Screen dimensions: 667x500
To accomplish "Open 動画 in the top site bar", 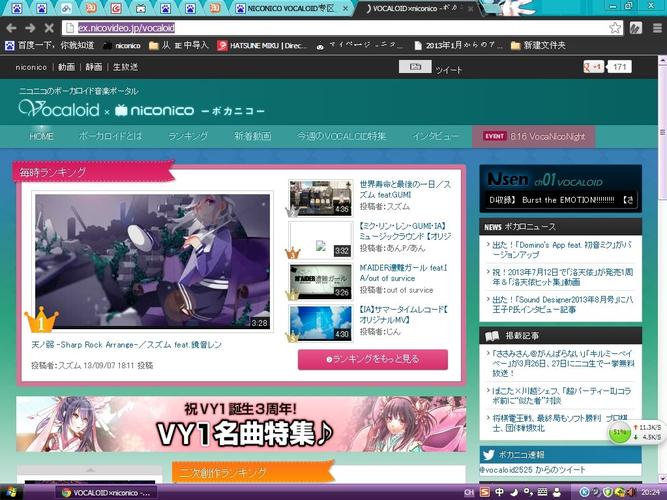I will click(66, 67).
